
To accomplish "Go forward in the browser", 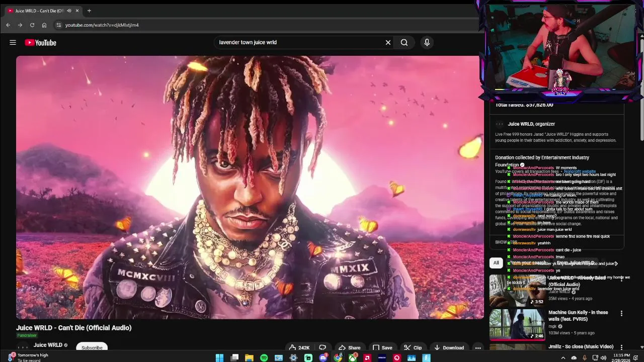I will (20, 25).
